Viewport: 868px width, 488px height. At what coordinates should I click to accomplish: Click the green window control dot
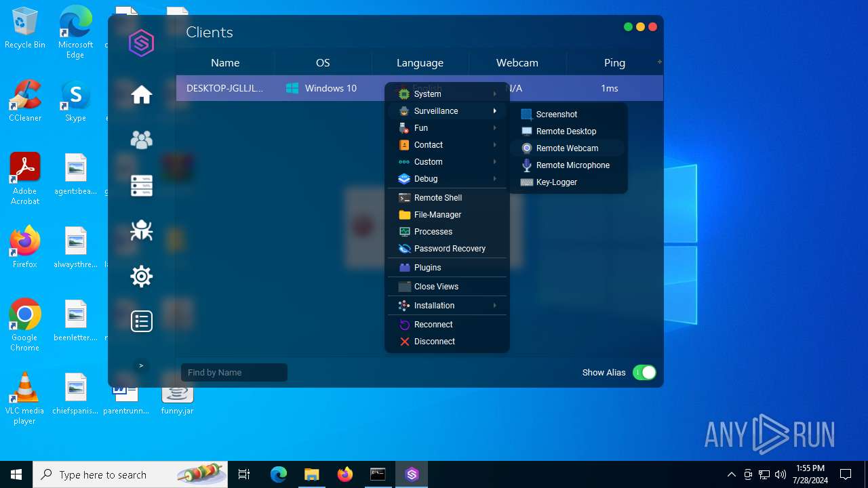(628, 27)
